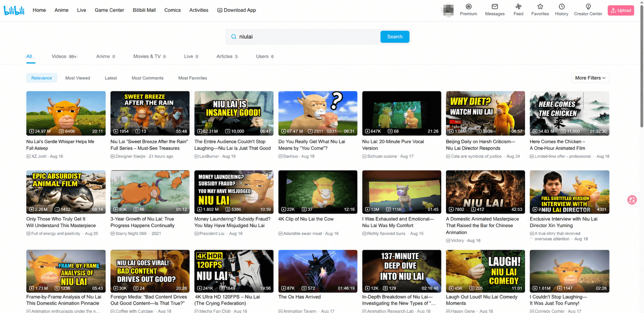Click the floating translate icon at right edge
The height and width of the screenshot is (313, 644).
632,200
